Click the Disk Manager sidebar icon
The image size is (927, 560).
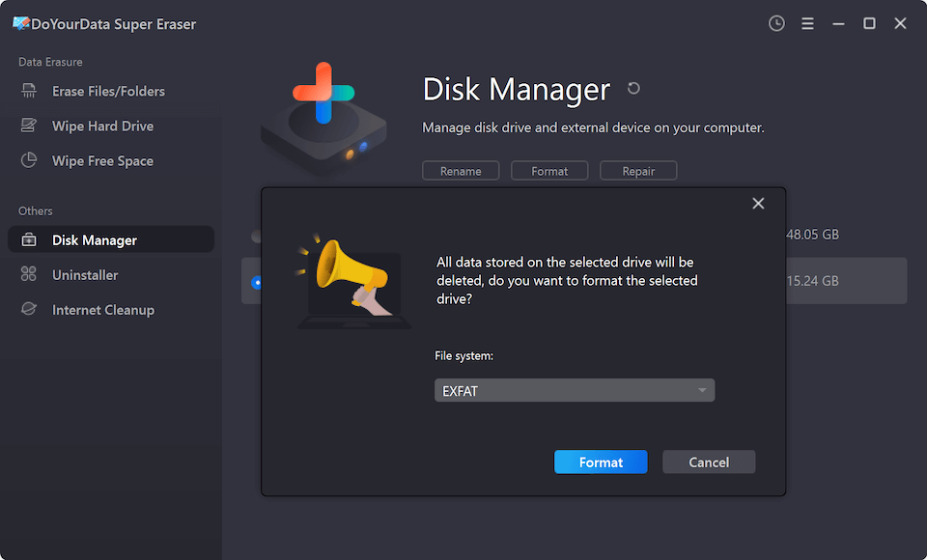pyautogui.click(x=31, y=239)
